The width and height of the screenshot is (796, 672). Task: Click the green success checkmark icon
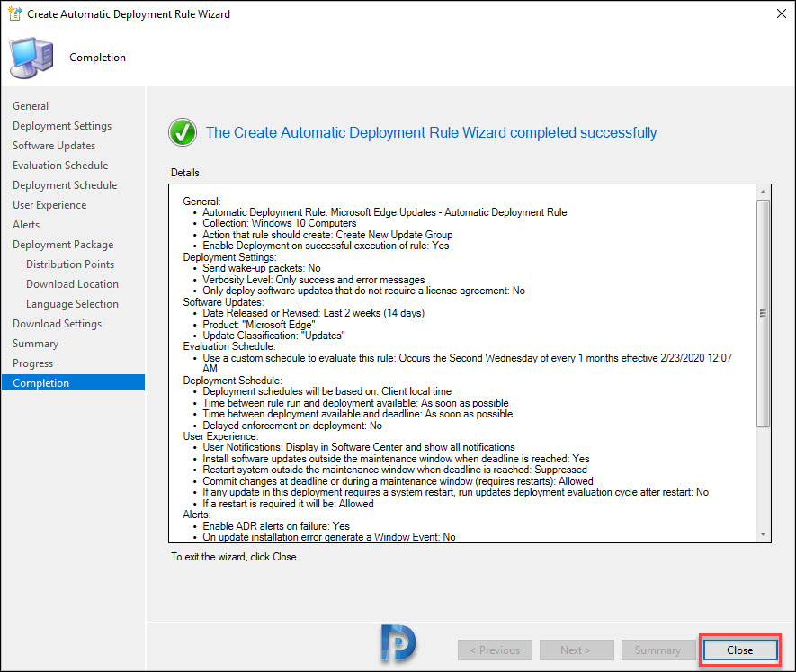(x=183, y=132)
